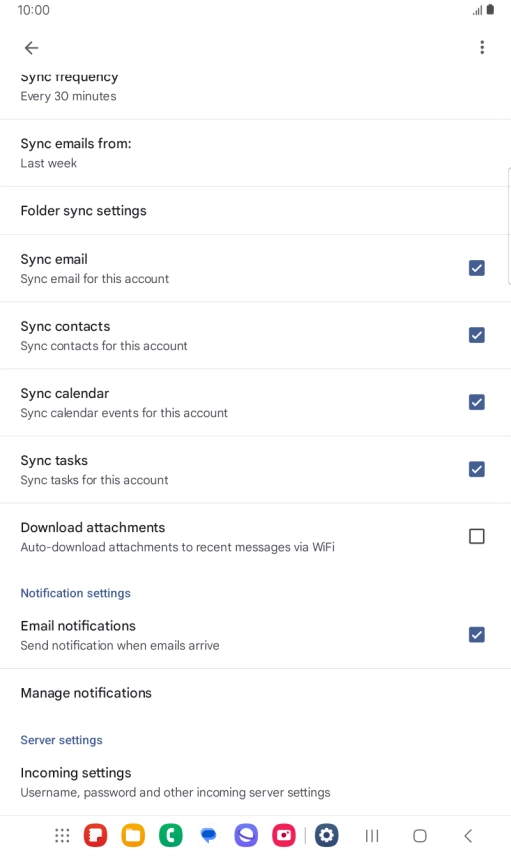Open the apps grid in taskbar
The image size is (511, 856).
tap(62, 835)
